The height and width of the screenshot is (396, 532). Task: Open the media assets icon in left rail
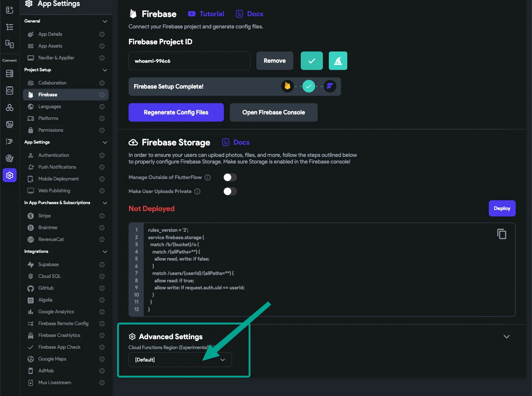click(10, 124)
